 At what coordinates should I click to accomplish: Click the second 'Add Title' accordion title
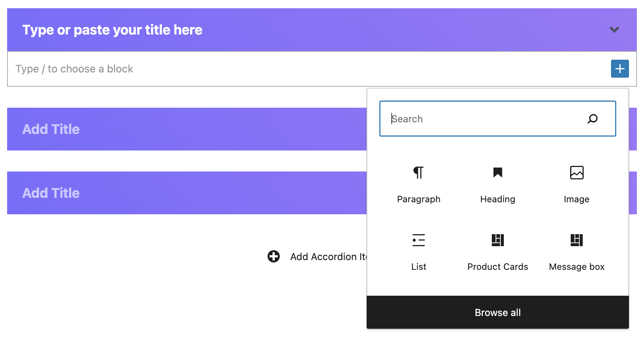[51, 193]
